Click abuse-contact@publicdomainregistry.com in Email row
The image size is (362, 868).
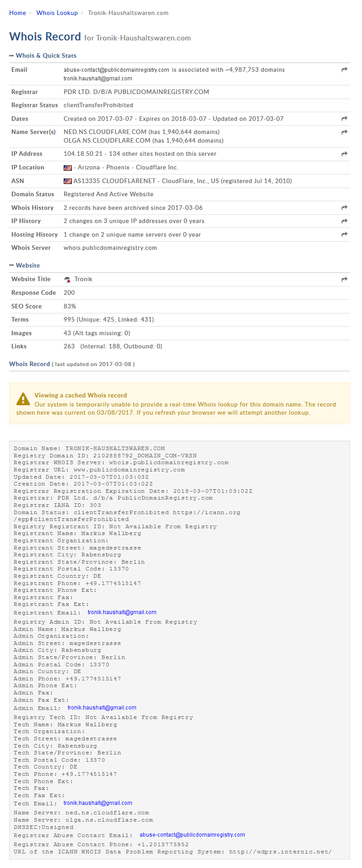pos(116,70)
